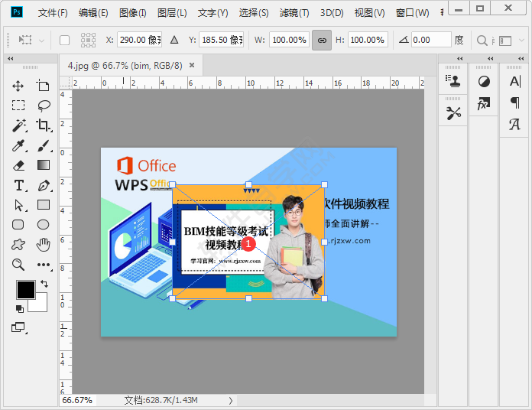Viewport: 532px width, 410px height.
Task: Pick the Eyedropper tool
Action: pyautogui.click(x=18, y=145)
